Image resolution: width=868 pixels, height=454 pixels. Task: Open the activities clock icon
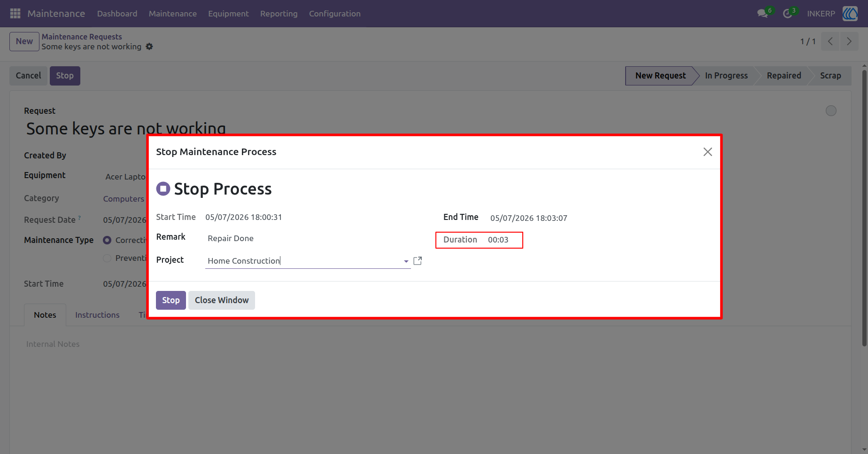tap(788, 14)
